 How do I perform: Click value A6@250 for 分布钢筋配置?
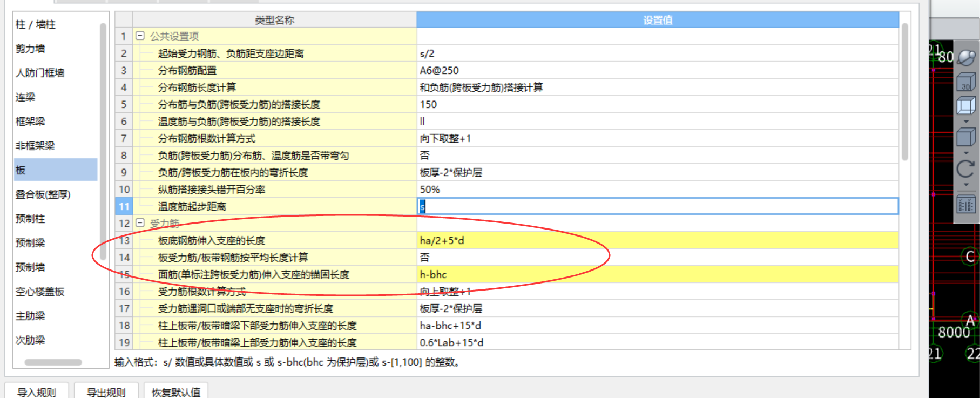(439, 70)
